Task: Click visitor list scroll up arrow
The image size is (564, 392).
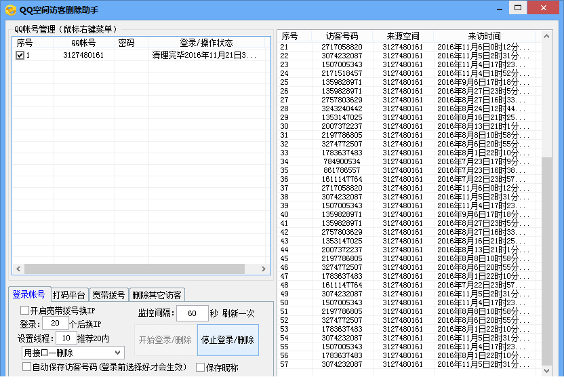Action: 546,36
